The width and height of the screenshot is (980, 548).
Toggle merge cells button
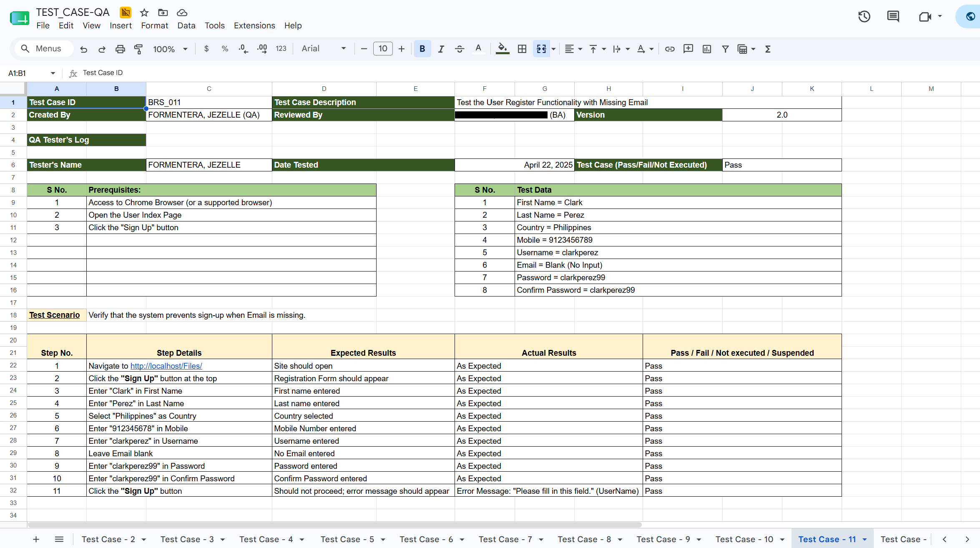541,49
